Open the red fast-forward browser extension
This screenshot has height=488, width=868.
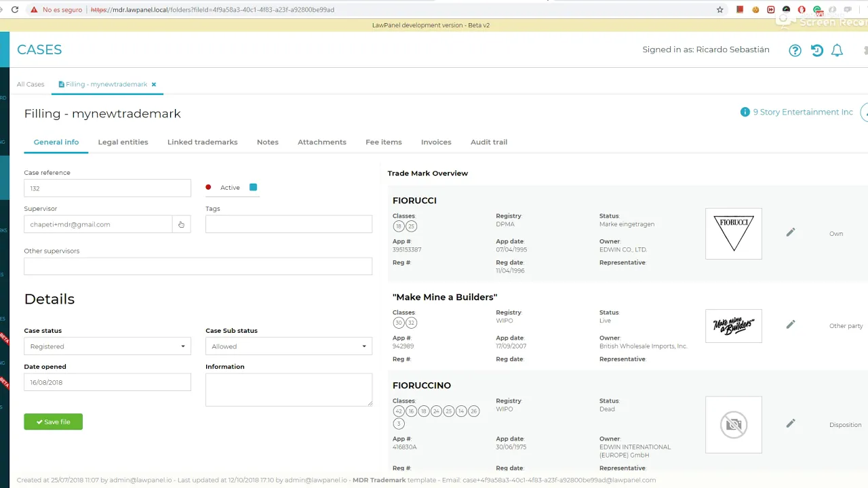tap(771, 9)
